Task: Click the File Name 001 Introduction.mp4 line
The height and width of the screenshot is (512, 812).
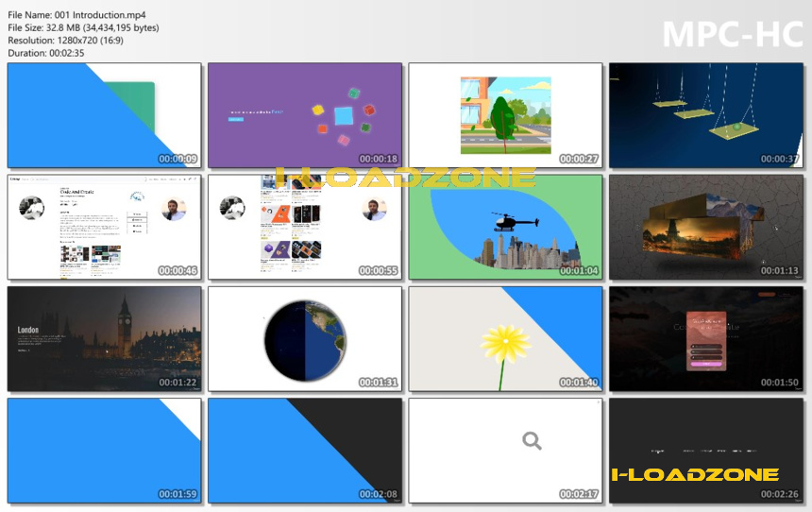Action: coord(76,15)
